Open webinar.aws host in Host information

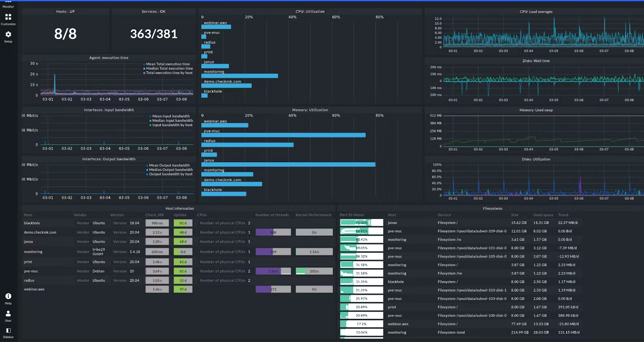(x=34, y=289)
